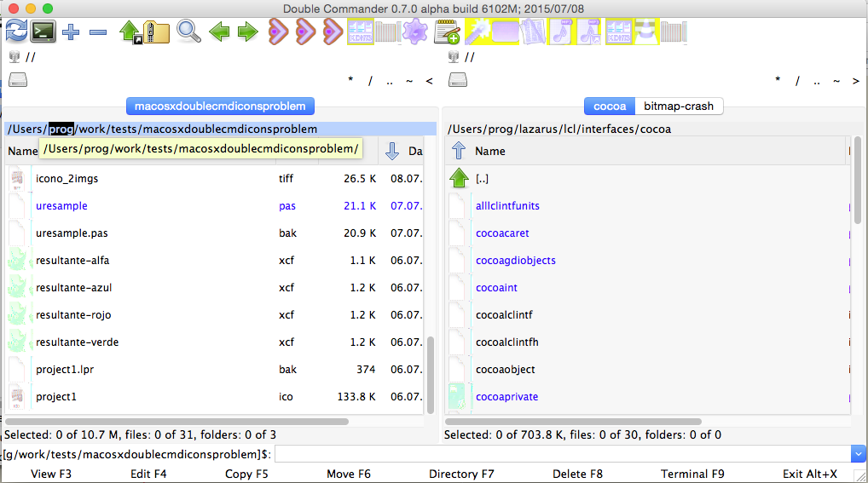The height and width of the screenshot is (483, 868).
Task: Click the blue refresh arrows toolbar icon
Action: 15,32
